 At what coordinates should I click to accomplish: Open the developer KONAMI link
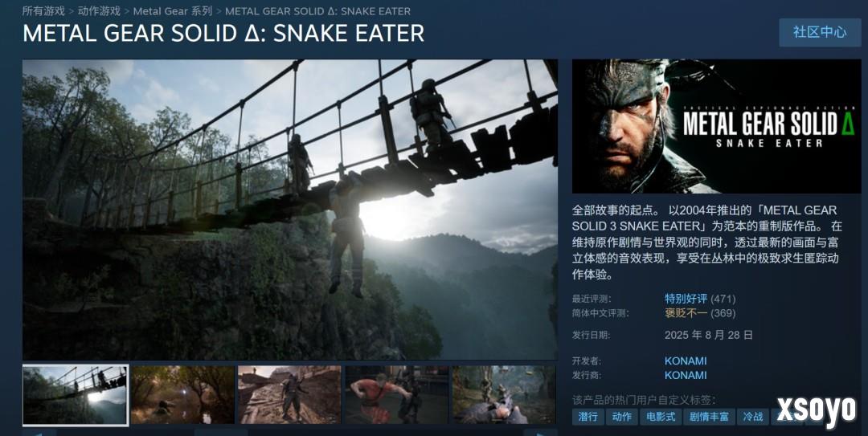coord(686,361)
